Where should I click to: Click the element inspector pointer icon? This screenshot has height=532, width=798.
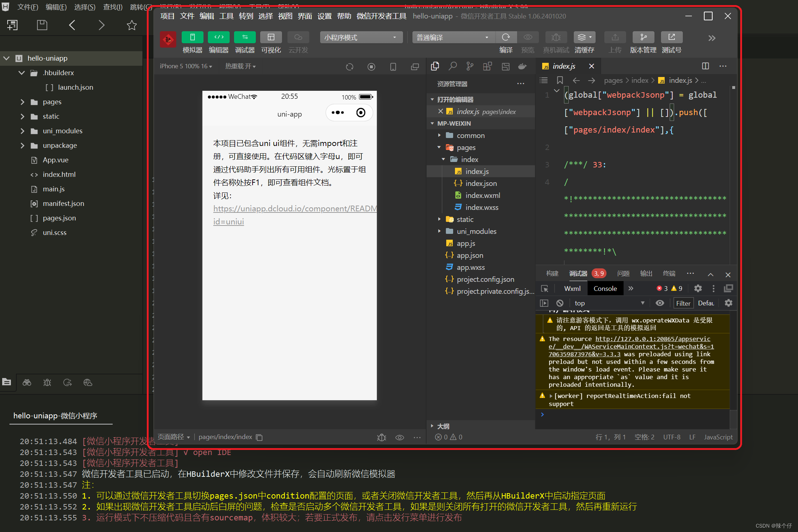pyautogui.click(x=545, y=289)
